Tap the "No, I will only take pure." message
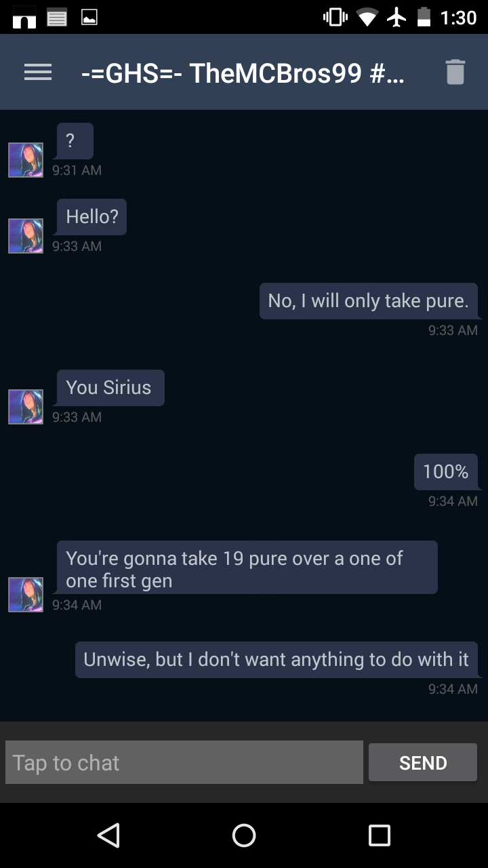Viewport: 488px width, 868px height. pyautogui.click(x=369, y=301)
